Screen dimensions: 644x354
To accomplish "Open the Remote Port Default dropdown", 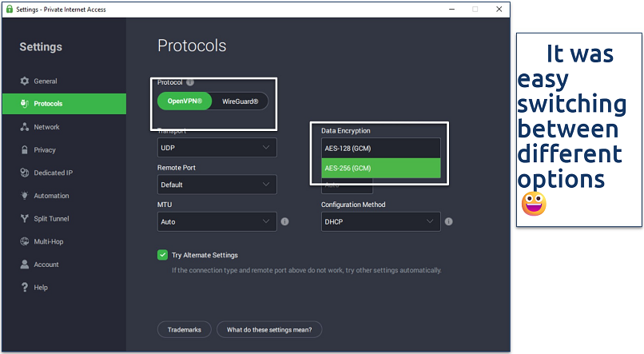I will [x=217, y=185].
